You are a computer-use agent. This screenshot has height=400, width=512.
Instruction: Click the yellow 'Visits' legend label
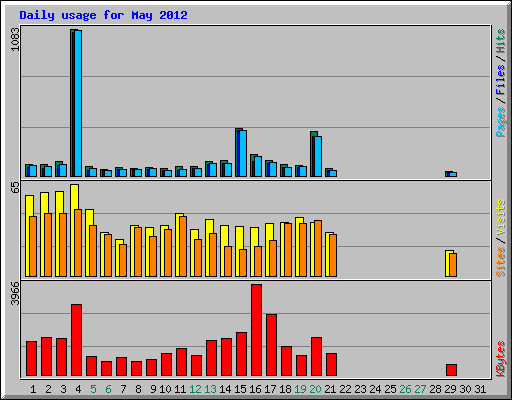500,217
